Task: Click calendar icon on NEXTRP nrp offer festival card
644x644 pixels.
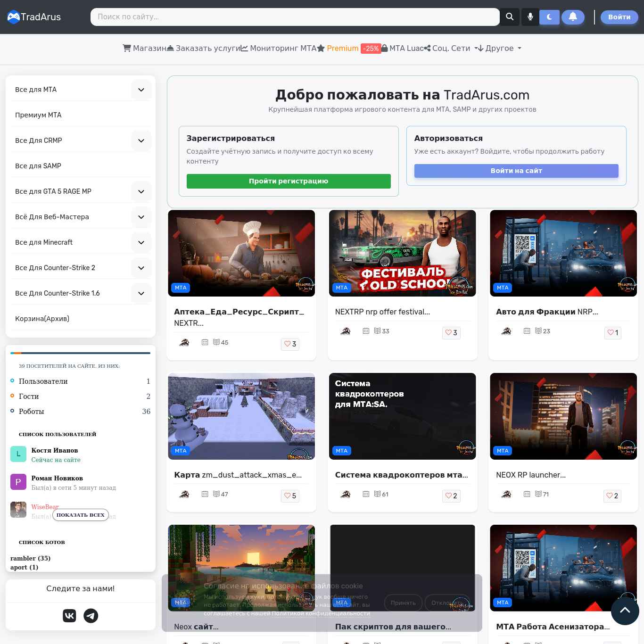Action: point(366,331)
